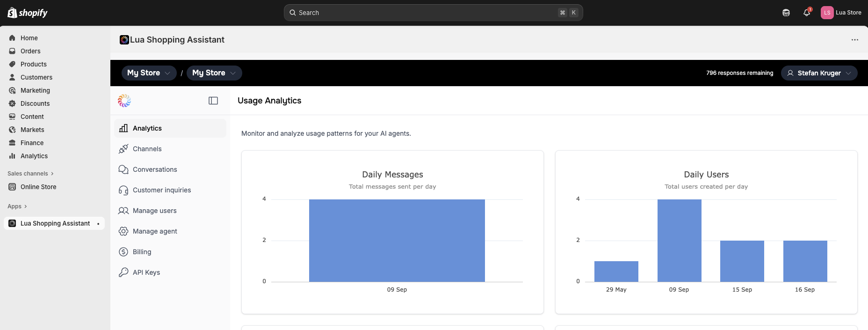Open Online Store from the sidebar
The image size is (868, 330).
coord(38,187)
